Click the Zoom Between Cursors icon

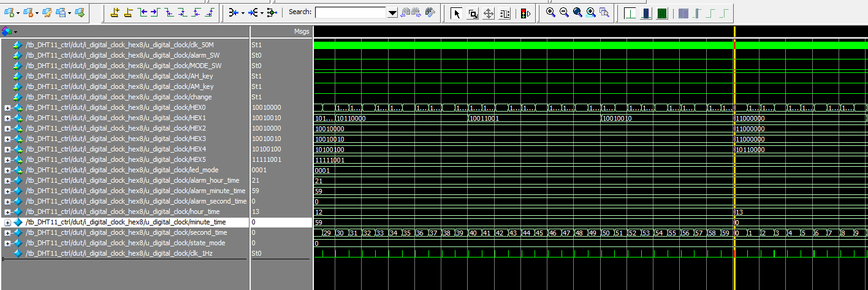[604, 12]
